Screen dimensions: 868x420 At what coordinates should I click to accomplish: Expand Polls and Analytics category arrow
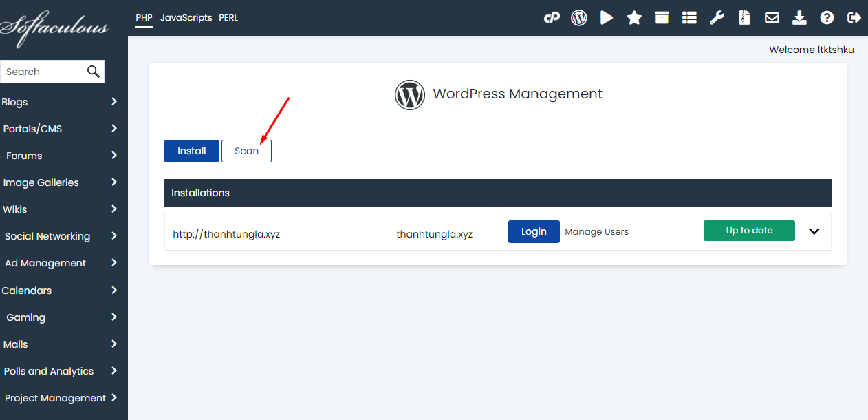(x=114, y=370)
